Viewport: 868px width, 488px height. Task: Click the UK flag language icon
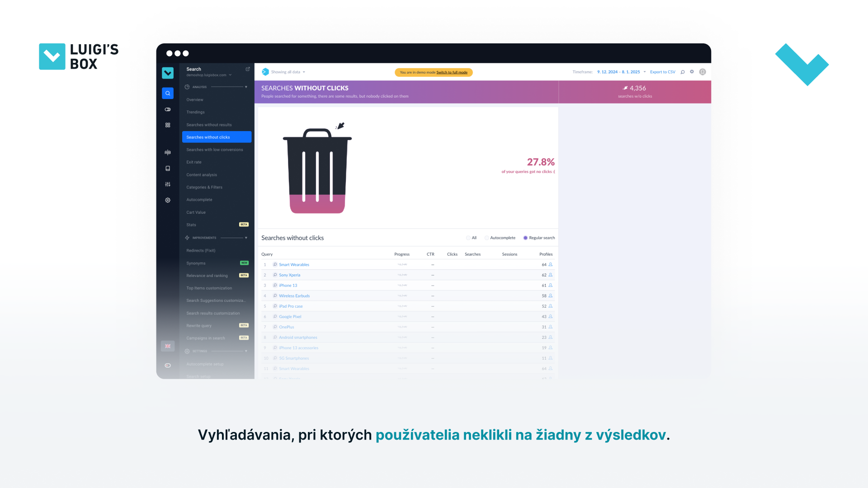168,346
